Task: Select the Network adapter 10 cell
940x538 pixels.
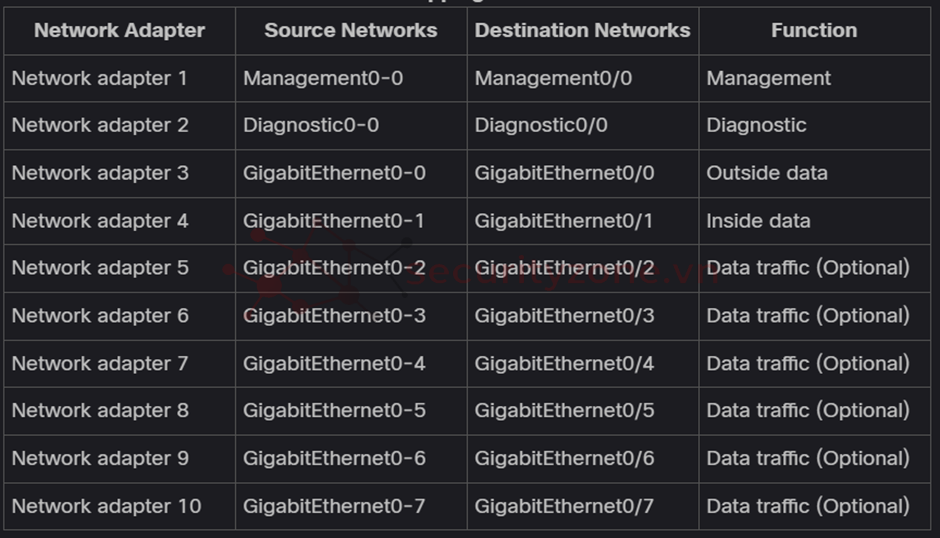Action: pyautogui.click(x=106, y=506)
